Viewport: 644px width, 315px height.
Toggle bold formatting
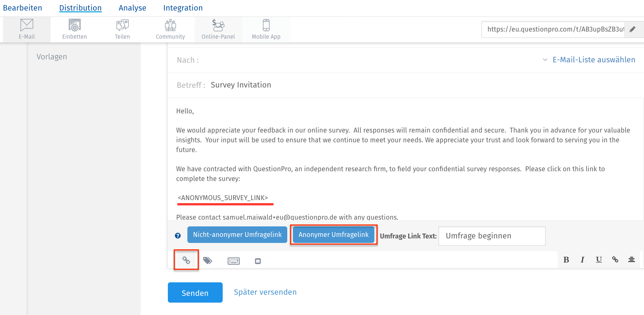[x=566, y=259]
